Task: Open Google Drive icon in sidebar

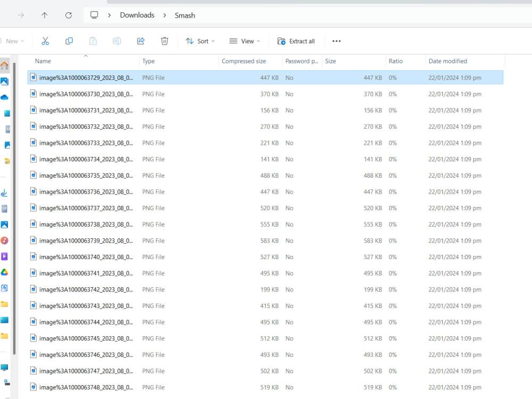Action: click(x=4, y=272)
